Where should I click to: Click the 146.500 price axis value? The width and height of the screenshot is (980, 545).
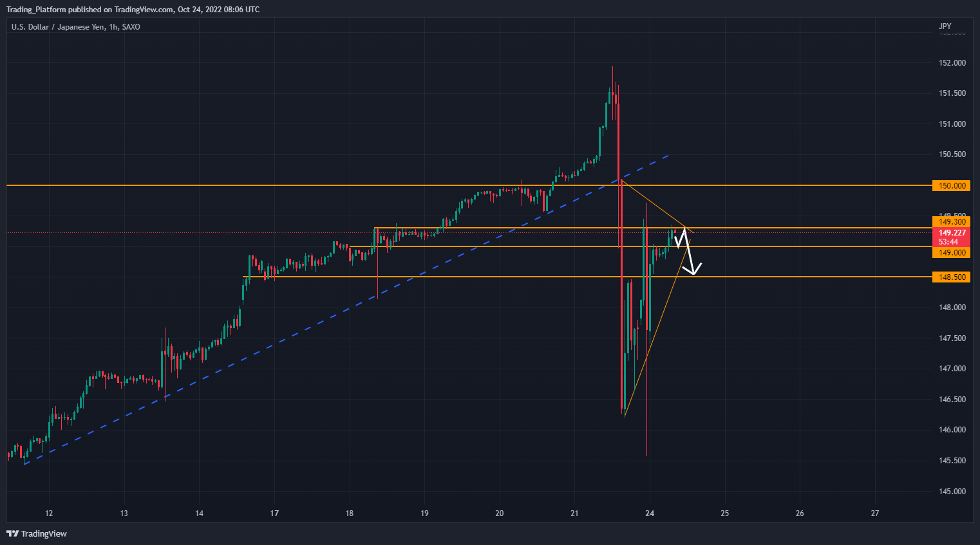952,400
